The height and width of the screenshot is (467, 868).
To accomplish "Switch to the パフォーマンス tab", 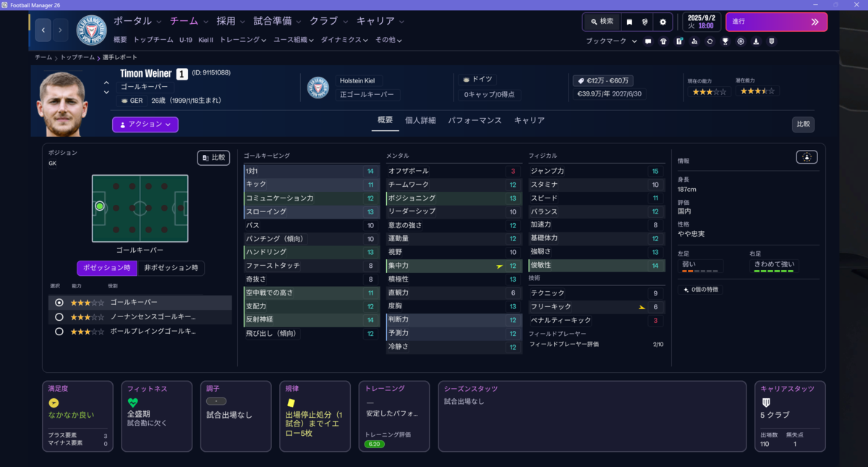I will [475, 120].
